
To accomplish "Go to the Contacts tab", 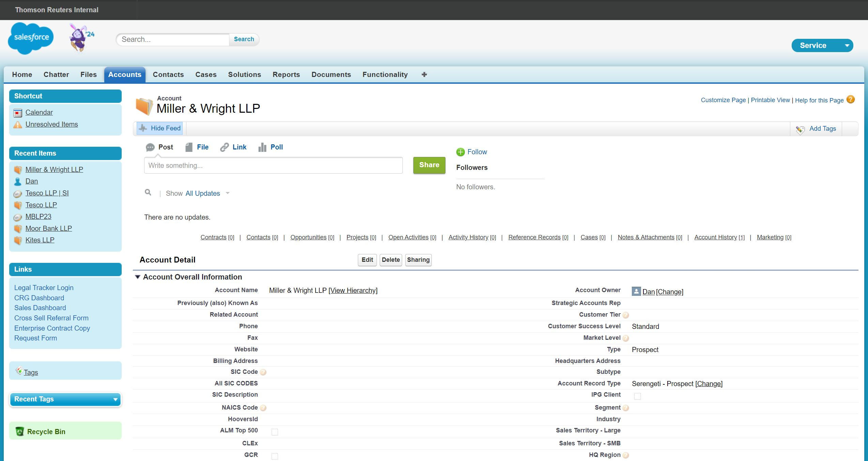I will pyautogui.click(x=168, y=75).
